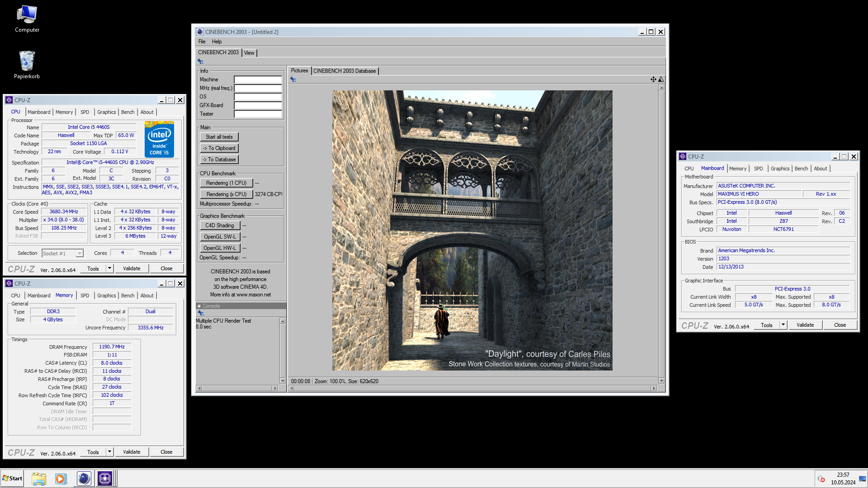Screen dimensions: 868x488
Task: Select the CINEBENCH taskbar button
Action: pyautogui.click(x=84, y=479)
